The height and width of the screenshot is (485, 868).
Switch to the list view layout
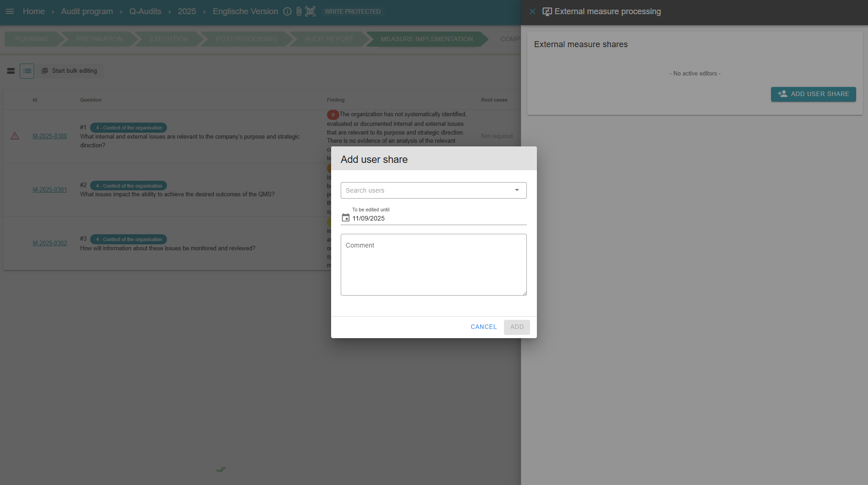tap(27, 71)
